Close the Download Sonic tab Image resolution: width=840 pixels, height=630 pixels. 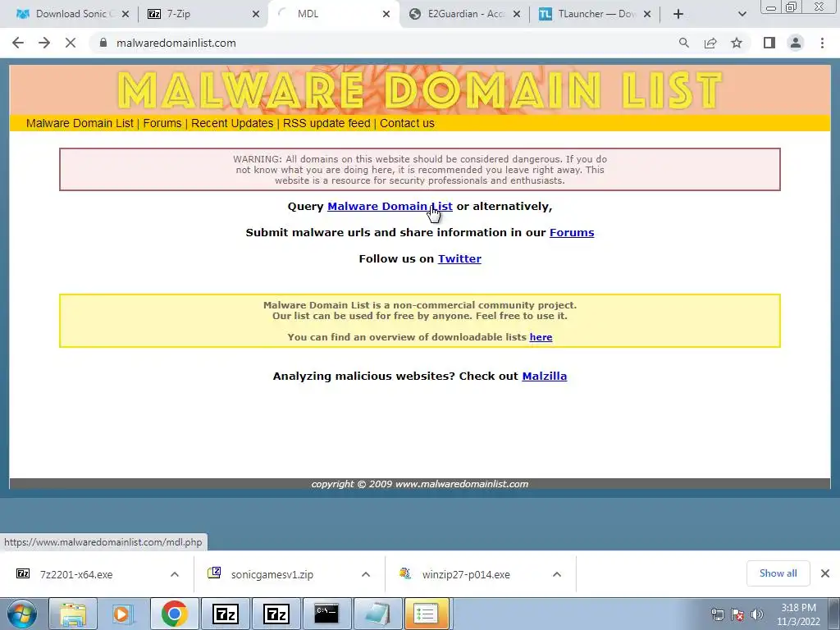tap(126, 14)
